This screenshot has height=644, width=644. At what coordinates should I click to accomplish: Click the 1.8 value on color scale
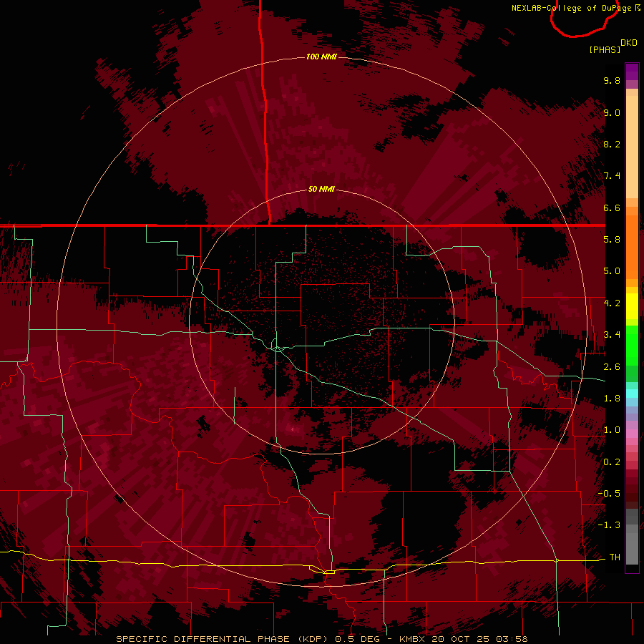tap(612, 399)
